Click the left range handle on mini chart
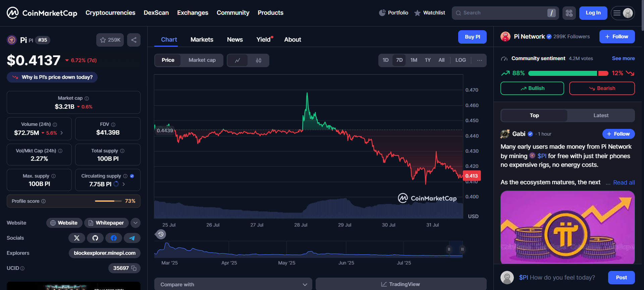 tap(449, 249)
